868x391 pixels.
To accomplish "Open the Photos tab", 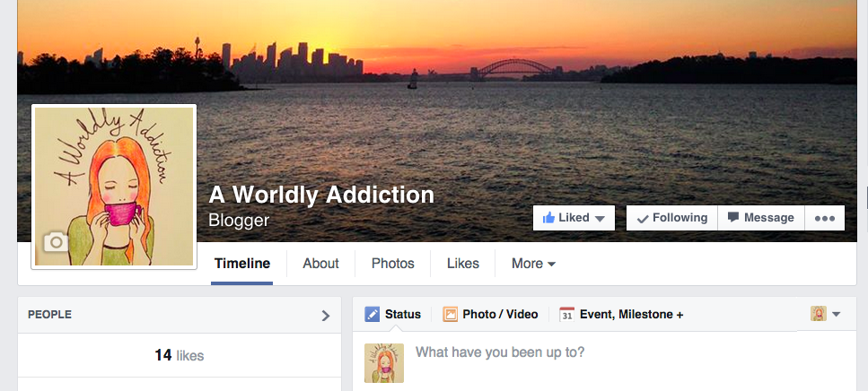I will pos(393,264).
